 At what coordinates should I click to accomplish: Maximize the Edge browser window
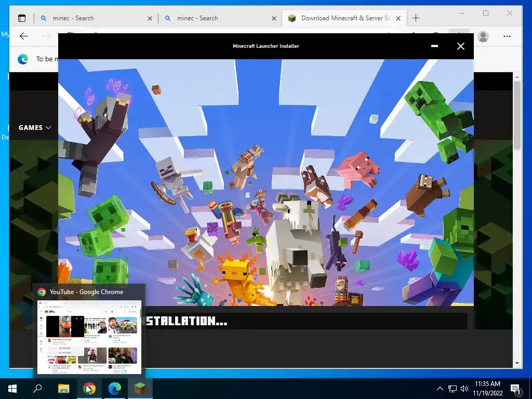pos(486,13)
